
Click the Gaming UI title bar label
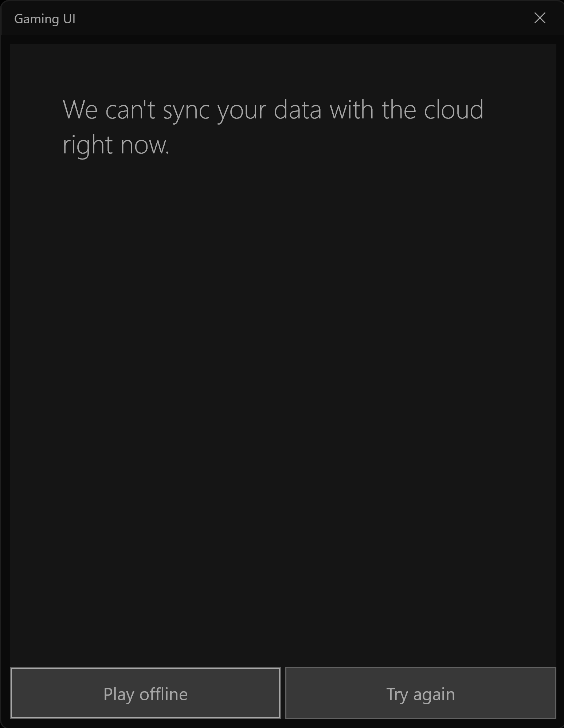[x=45, y=19]
